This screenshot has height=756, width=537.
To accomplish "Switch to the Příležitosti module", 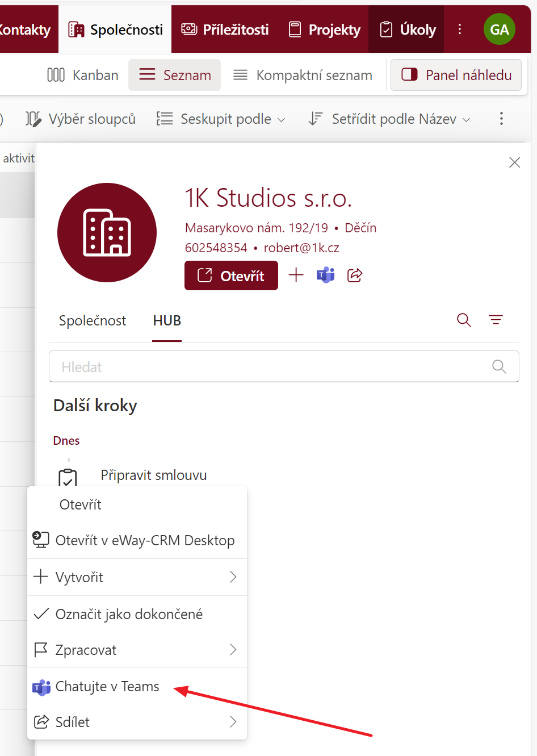I will [x=225, y=30].
